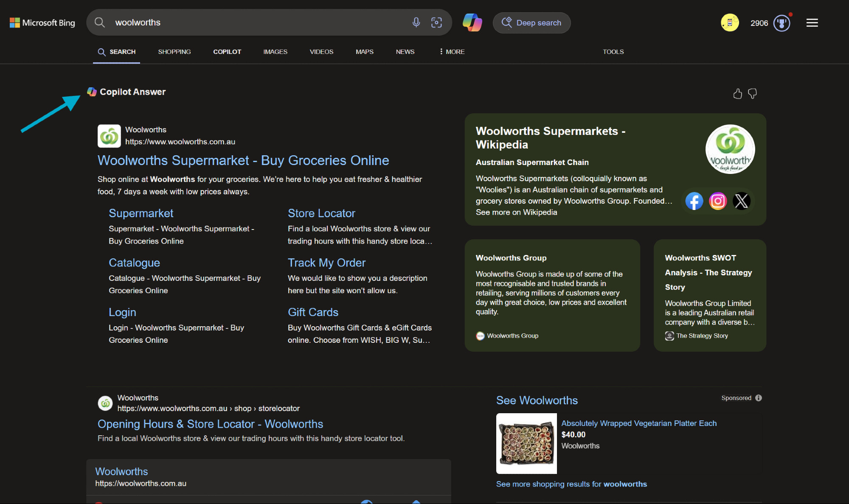Click the storelocator breadcrumb URL
The image size is (849, 504).
point(208,408)
